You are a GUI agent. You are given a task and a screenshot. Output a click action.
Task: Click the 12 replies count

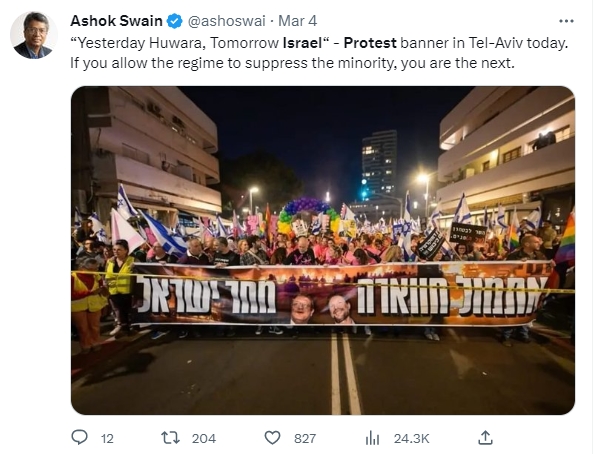click(107, 438)
